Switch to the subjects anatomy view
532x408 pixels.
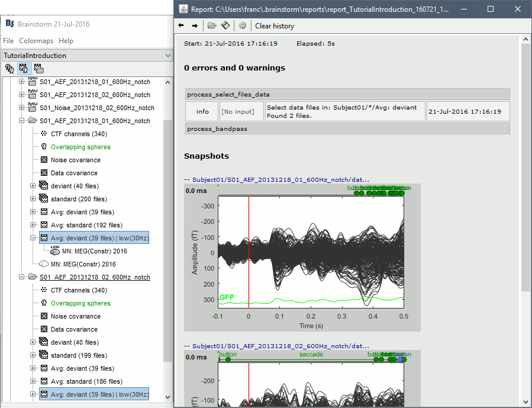click(10, 68)
